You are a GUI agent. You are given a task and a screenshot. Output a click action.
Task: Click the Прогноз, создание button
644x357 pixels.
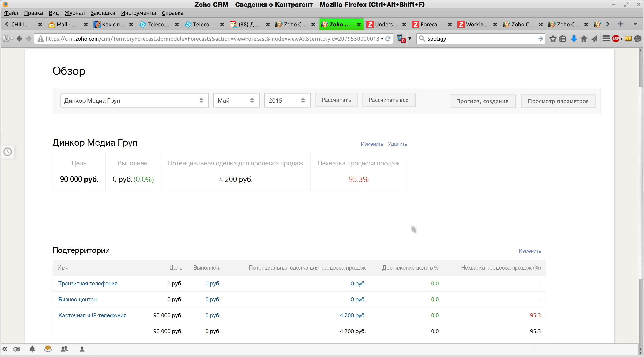click(x=482, y=101)
